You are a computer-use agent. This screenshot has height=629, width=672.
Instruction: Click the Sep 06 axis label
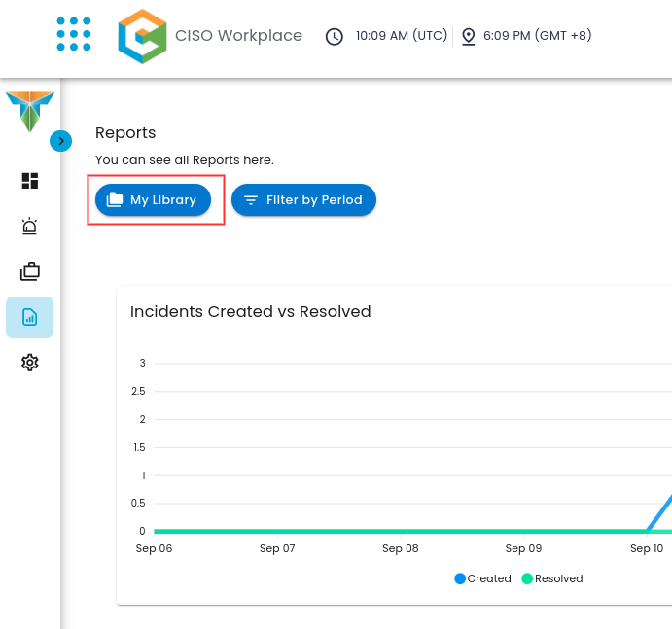pyautogui.click(x=154, y=548)
